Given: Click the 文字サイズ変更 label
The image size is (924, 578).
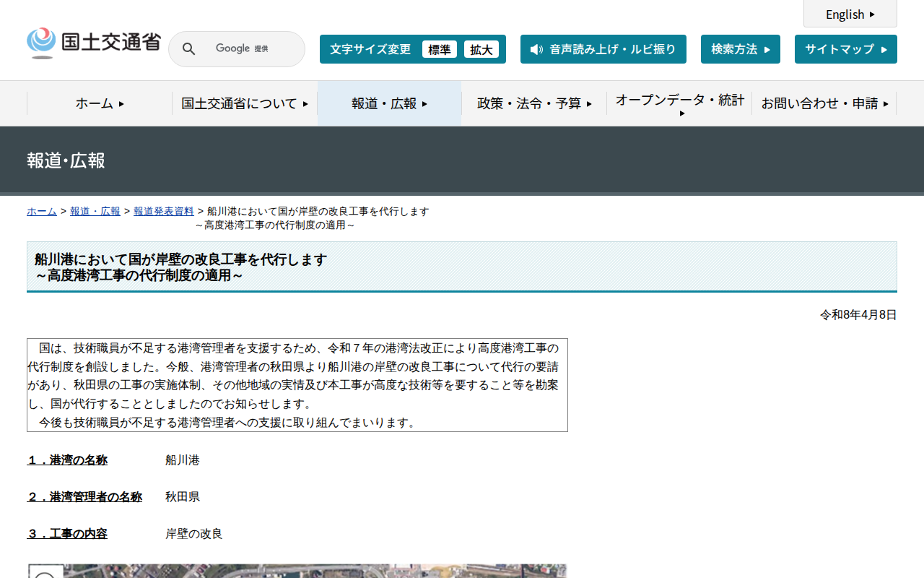Looking at the screenshot, I should (370, 49).
